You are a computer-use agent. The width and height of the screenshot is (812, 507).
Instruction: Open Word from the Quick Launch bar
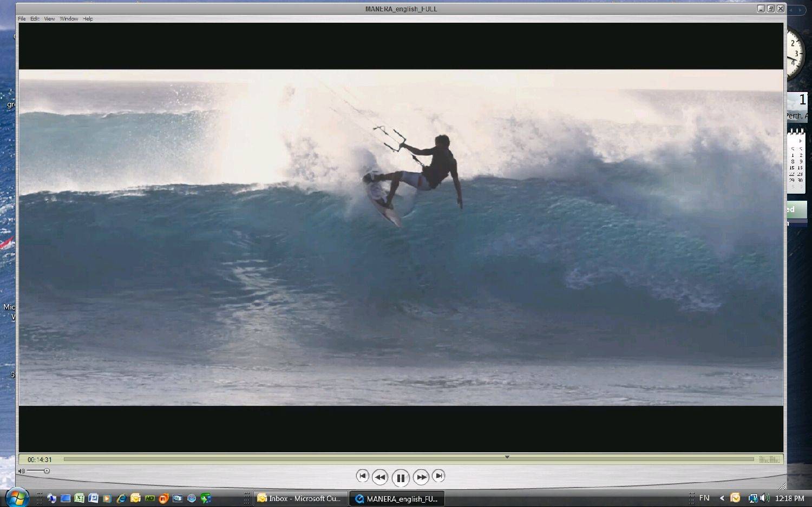click(x=93, y=498)
